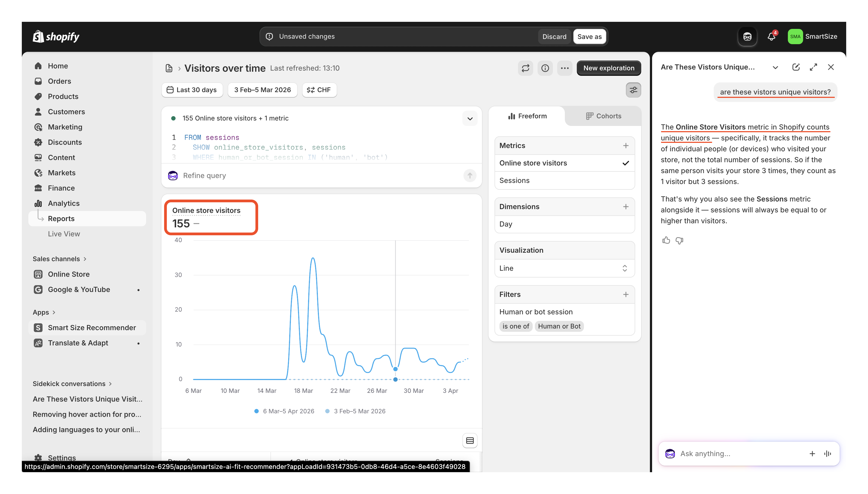Click the Ask anything input field
Image resolution: width=868 pixels, height=494 pixels.
point(729,453)
